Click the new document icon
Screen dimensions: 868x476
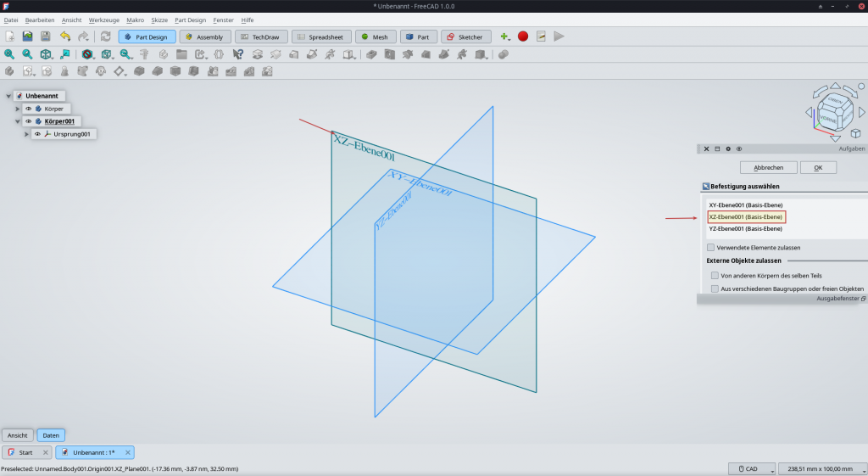10,36
